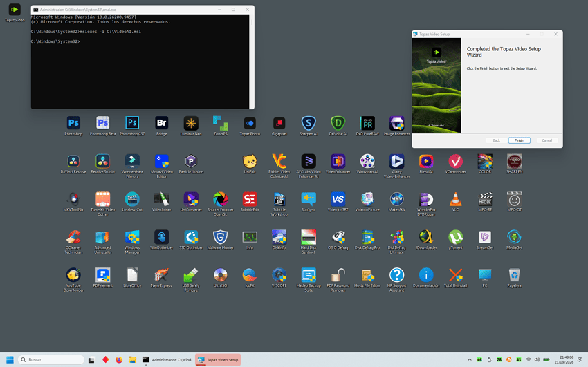The height and width of the screenshot is (367, 588).
Task: Open the Total Uninstall icon
Action: [456, 278]
